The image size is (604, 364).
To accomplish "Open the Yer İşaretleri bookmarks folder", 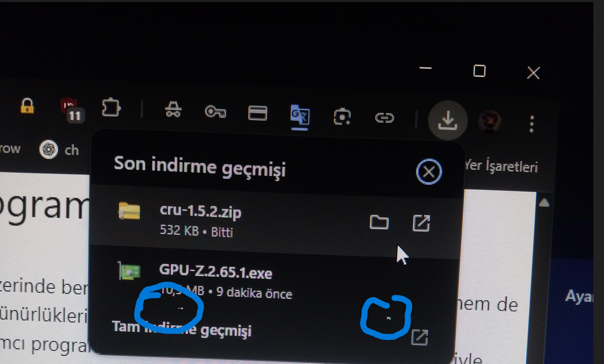I will click(501, 166).
